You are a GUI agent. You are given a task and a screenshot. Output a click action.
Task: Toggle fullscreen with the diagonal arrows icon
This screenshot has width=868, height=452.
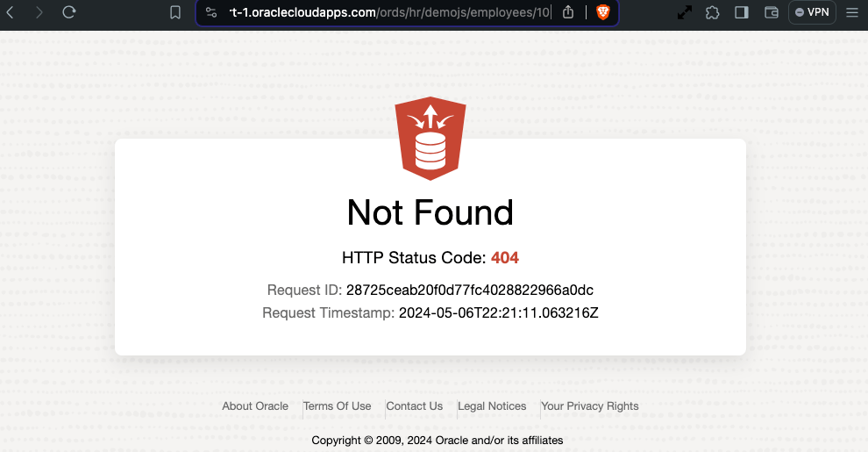click(x=685, y=12)
